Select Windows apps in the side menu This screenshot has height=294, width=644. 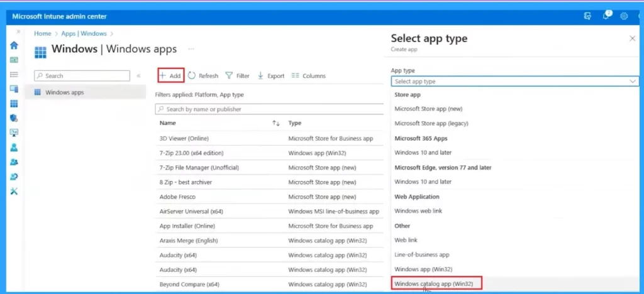(86, 92)
